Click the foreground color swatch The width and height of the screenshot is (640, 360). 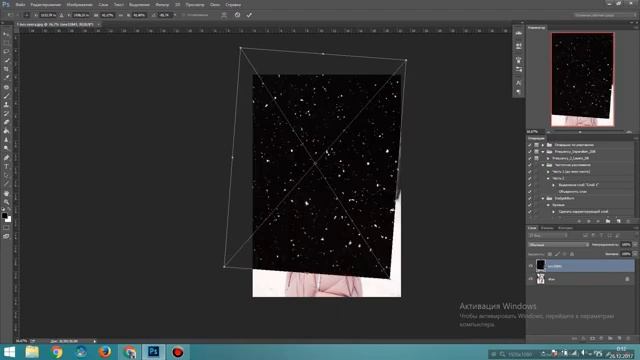coord(4,215)
